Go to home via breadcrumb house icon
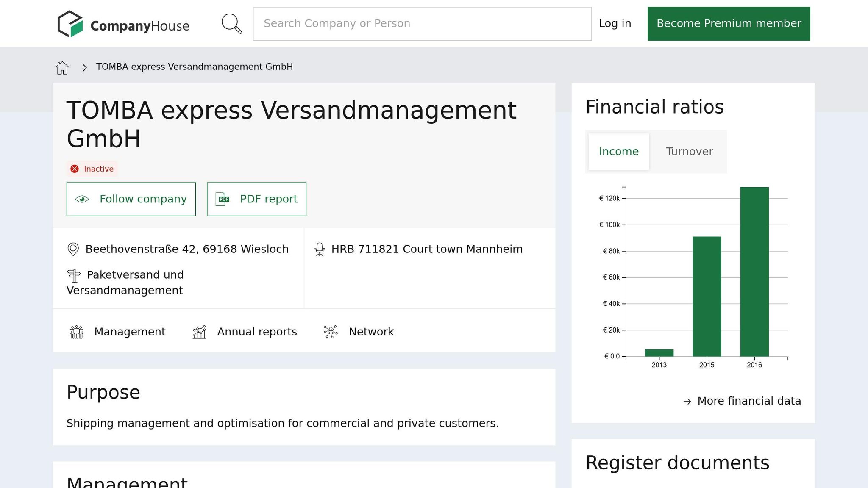868x488 pixels. [62, 67]
